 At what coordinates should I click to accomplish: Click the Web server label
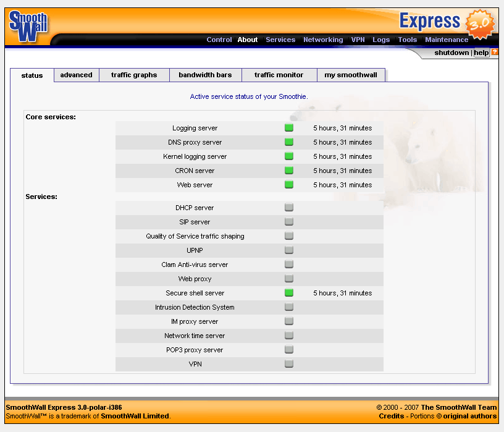click(195, 185)
